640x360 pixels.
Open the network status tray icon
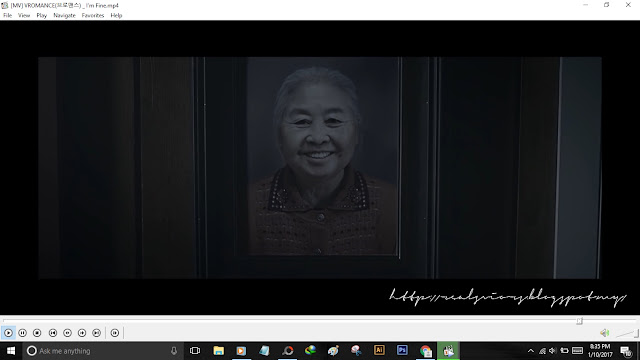click(542, 351)
